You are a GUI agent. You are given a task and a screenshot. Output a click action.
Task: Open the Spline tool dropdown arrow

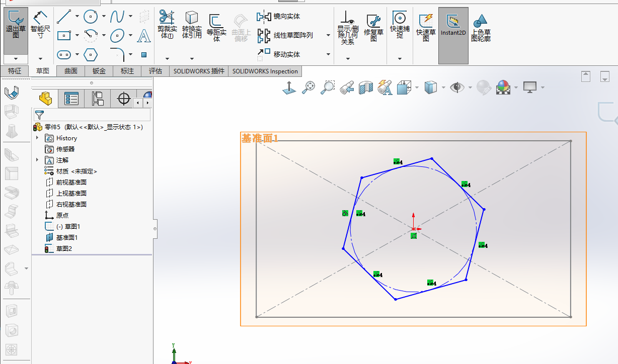coord(130,17)
